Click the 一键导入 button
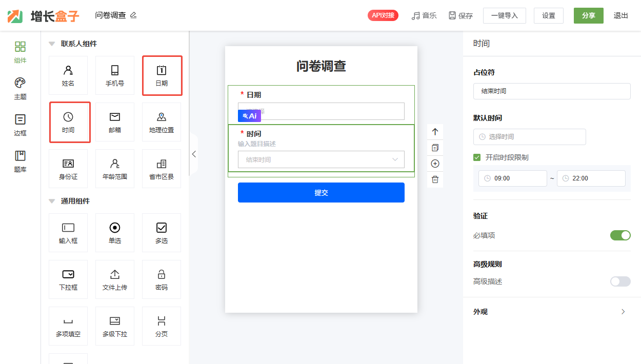The width and height of the screenshot is (641, 364). coord(505,15)
